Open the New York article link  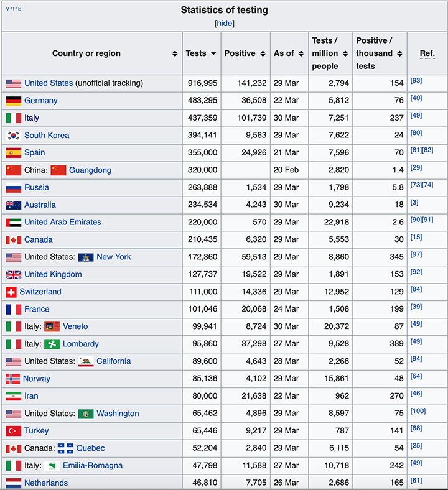click(x=113, y=257)
